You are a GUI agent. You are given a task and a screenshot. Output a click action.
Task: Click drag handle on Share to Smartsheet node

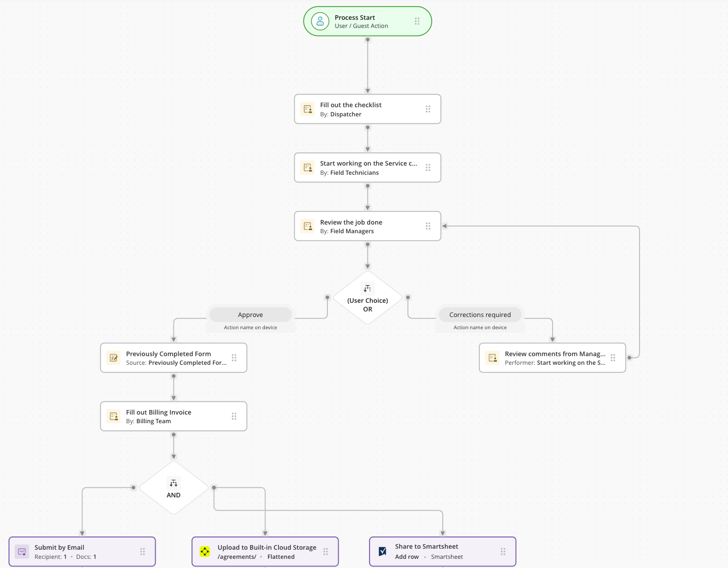(x=503, y=552)
